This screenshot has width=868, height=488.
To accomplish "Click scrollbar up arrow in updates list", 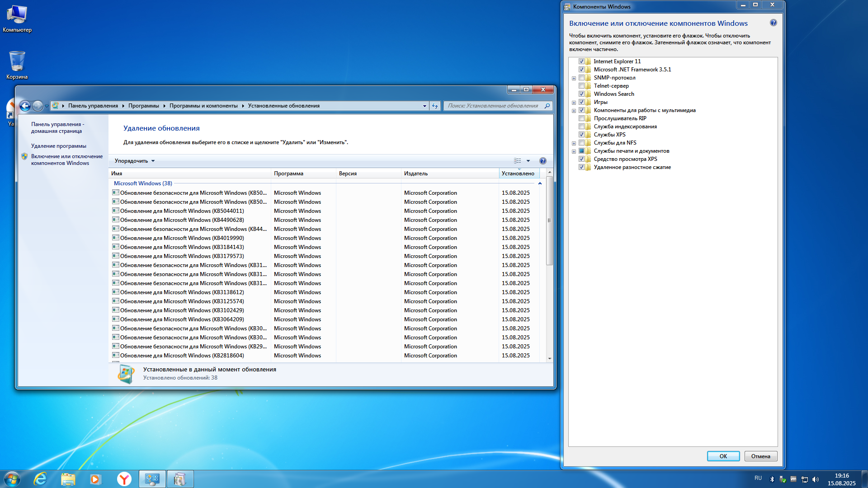I will pyautogui.click(x=549, y=173).
